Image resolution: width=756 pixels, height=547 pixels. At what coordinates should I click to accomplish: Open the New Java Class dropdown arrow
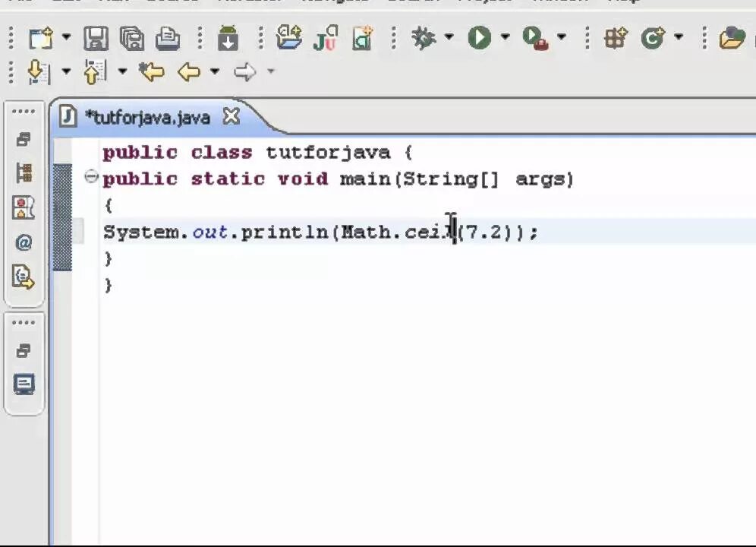pos(679,36)
